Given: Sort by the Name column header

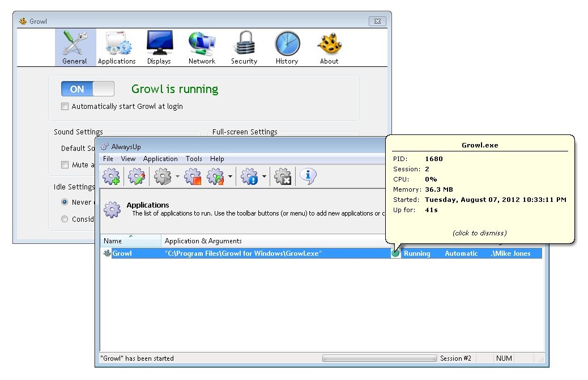Looking at the screenshot, I should pos(131,240).
